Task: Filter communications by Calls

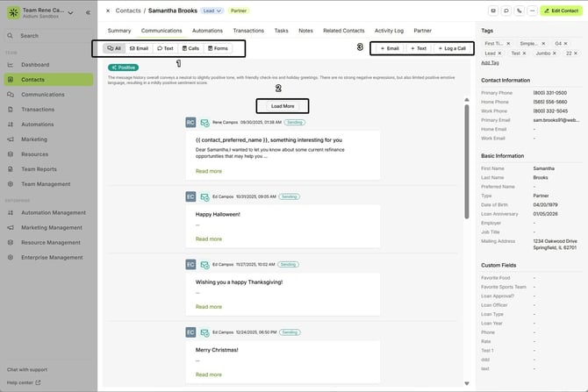Action: click(x=190, y=48)
